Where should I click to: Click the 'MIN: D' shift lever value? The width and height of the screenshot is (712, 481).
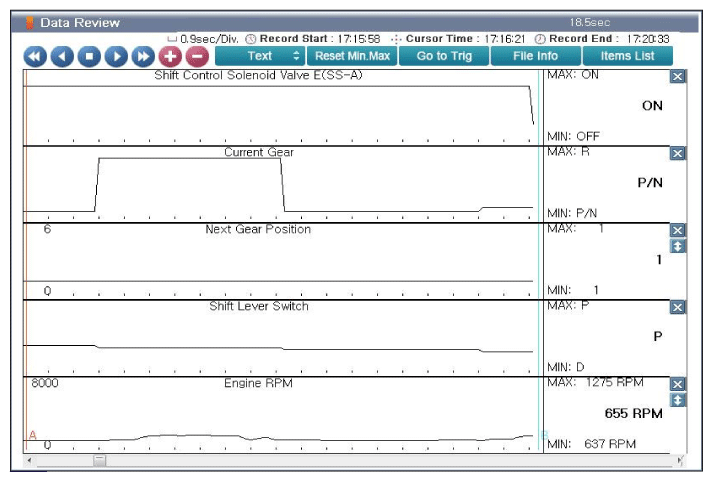point(566,367)
